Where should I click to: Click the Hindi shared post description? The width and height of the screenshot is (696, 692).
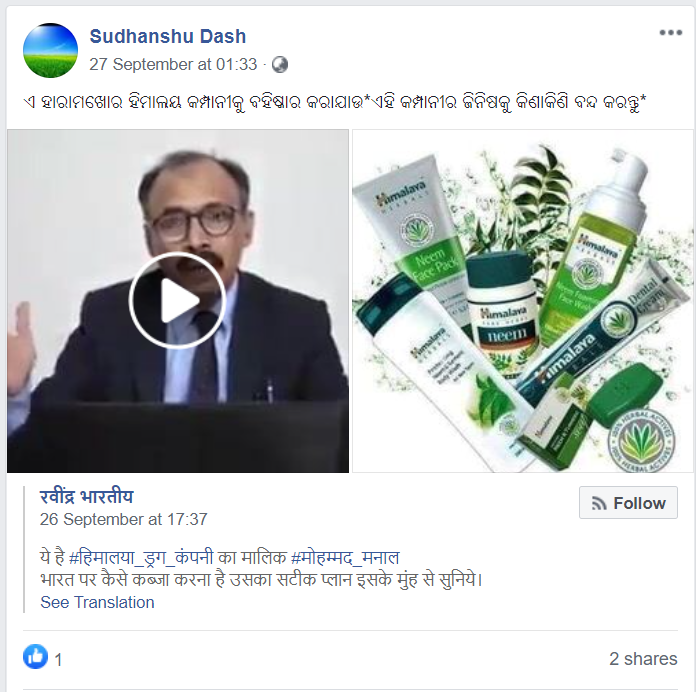(261, 569)
